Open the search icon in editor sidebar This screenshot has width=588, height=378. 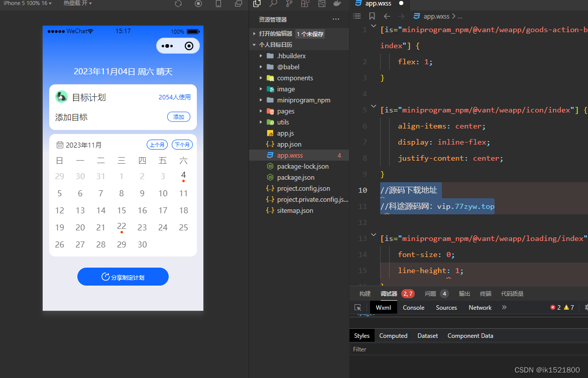pyautogui.click(x=273, y=4)
